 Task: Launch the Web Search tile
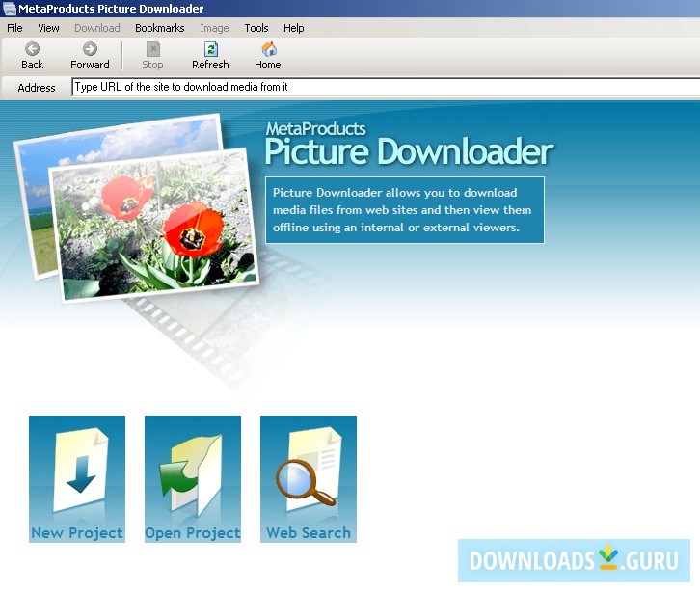click(x=308, y=479)
